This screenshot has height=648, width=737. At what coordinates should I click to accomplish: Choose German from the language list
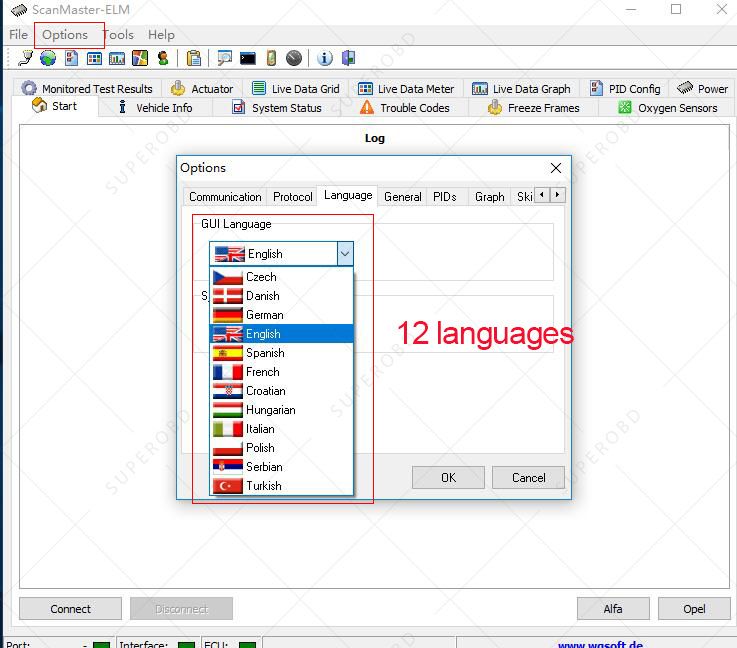[x=282, y=315]
